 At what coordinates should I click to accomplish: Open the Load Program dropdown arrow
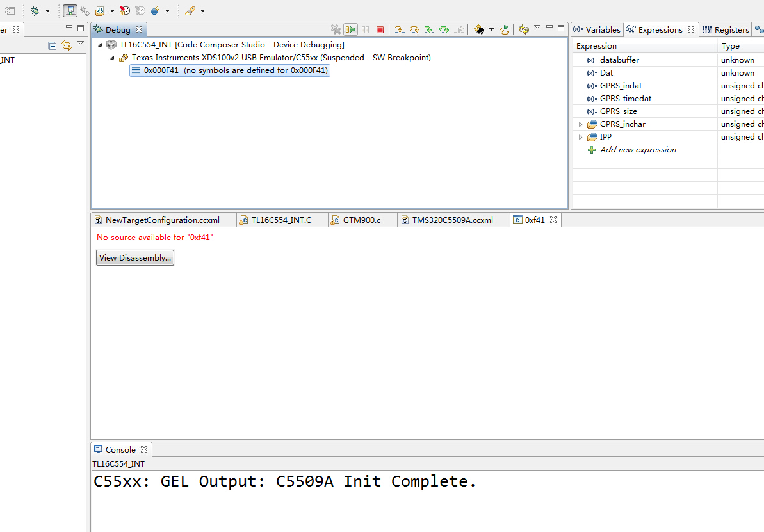tap(112, 11)
